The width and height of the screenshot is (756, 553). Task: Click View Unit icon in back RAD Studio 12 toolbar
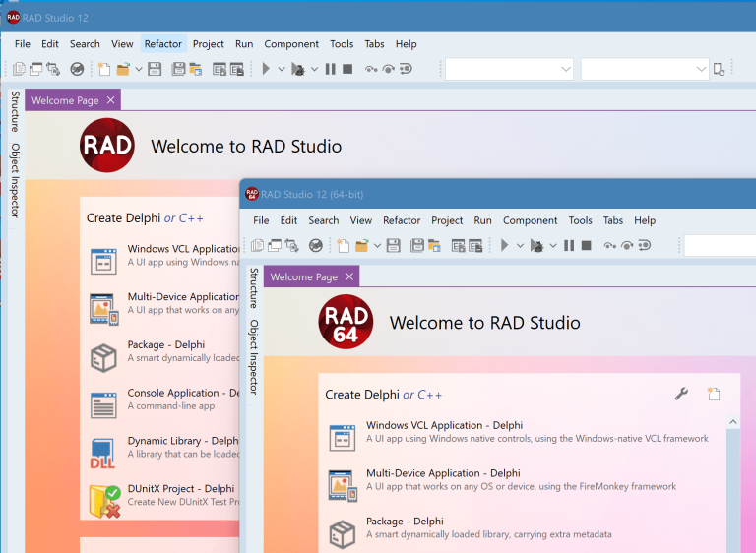click(19, 69)
